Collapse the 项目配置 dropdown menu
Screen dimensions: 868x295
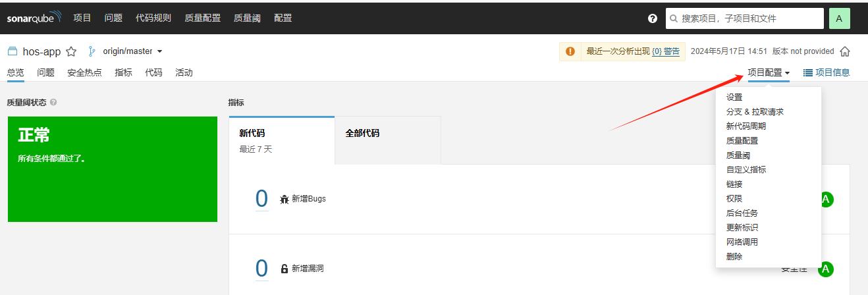click(x=769, y=72)
